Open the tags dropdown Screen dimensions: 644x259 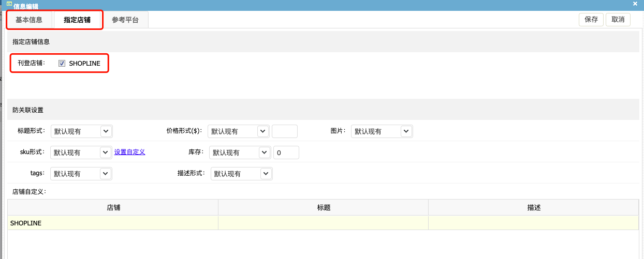coord(81,174)
